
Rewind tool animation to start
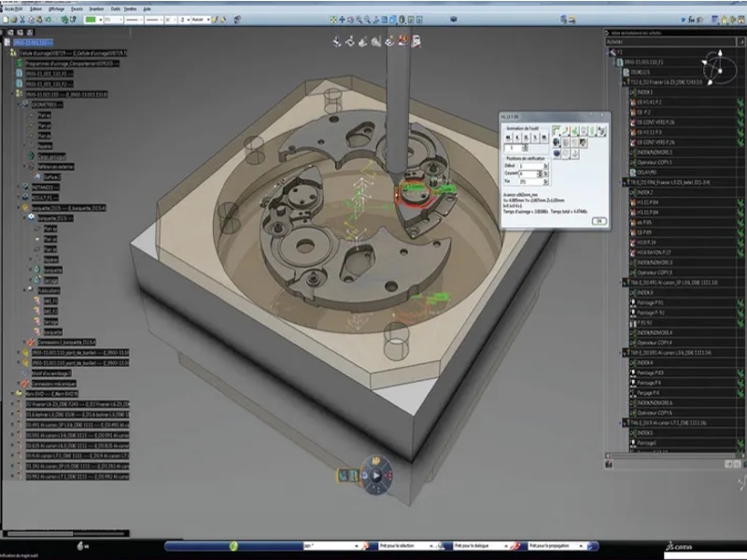point(505,136)
